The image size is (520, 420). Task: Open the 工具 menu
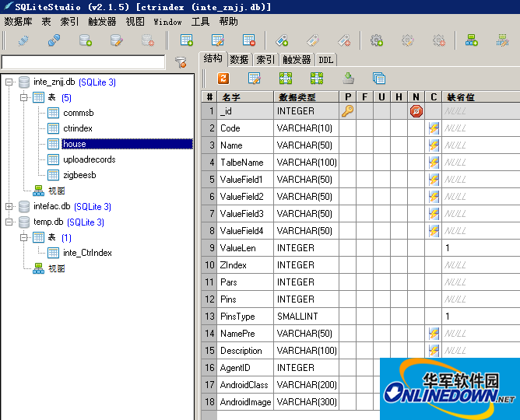coord(200,22)
